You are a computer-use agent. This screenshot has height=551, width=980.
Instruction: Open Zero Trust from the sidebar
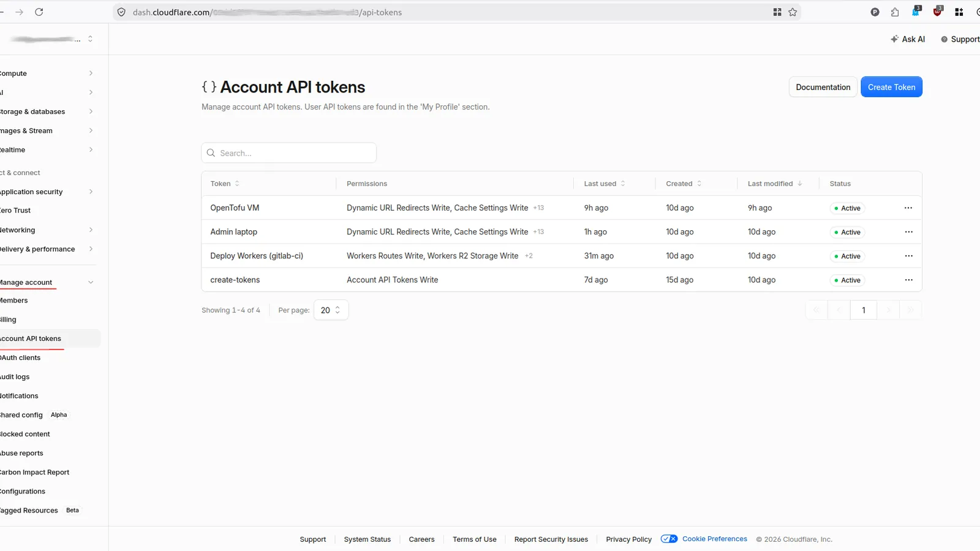[15, 211]
